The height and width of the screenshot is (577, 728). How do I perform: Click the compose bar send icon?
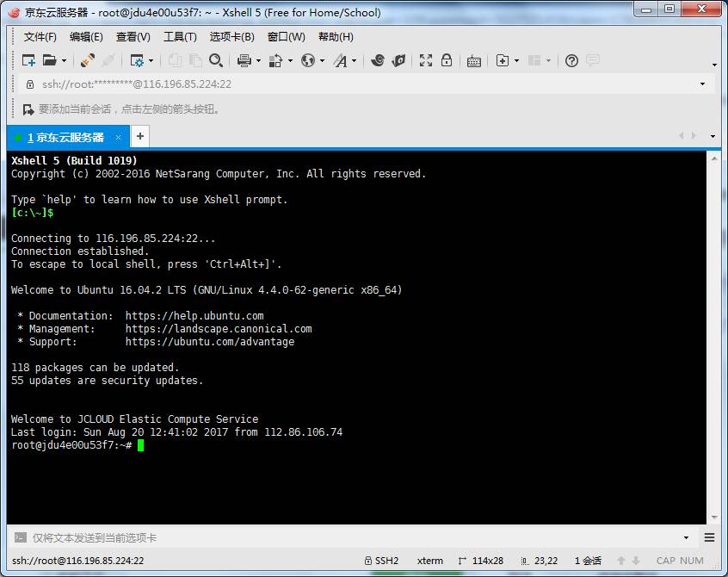[21, 537]
